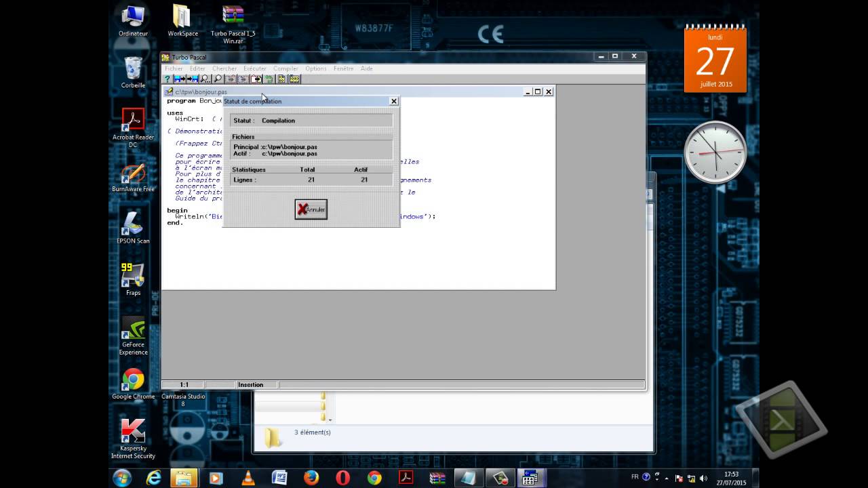Click the analog clock desktop gadget
868x488 pixels.
[x=715, y=152]
